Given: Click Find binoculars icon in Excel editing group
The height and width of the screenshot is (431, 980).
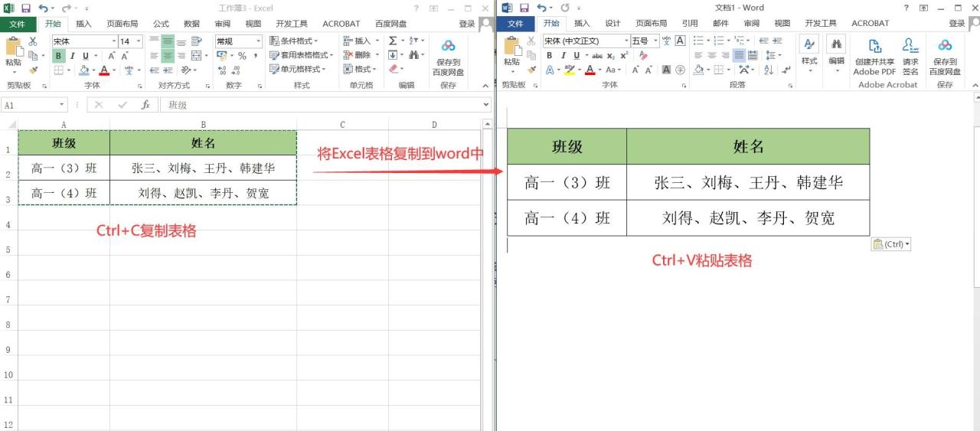Looking at the screenshot, I should click(x=414, y=55).
